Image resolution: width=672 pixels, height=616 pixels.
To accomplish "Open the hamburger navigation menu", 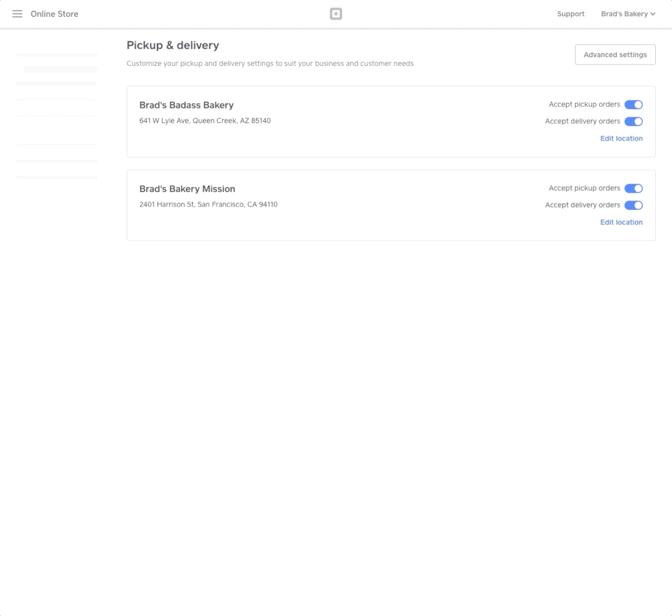I will [18, 14].
